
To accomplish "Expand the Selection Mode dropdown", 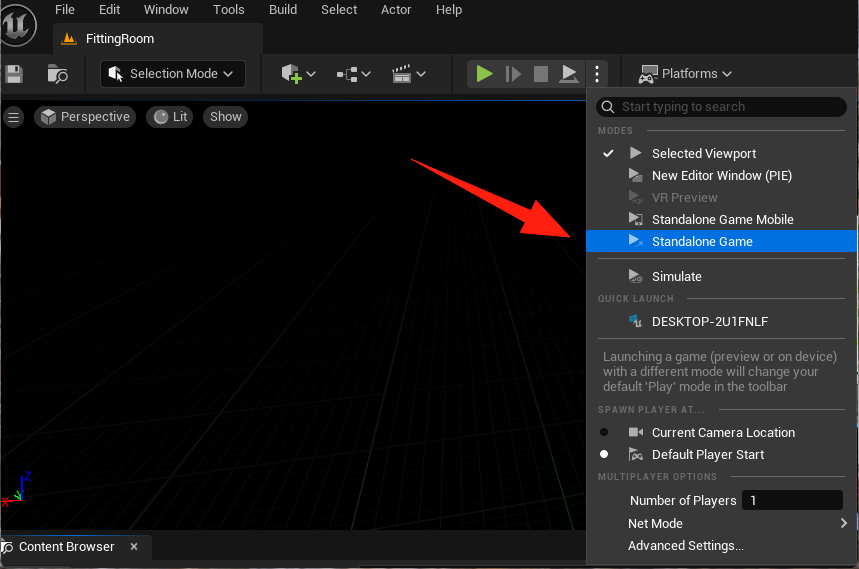I will (173, 73).
